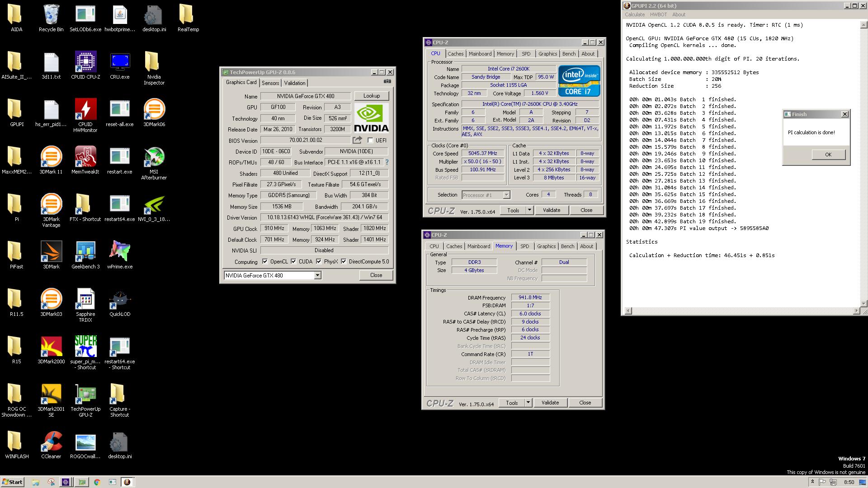
Task: Click GPUPI vertical scrollbar down arrow
Action: click(863, 304)
